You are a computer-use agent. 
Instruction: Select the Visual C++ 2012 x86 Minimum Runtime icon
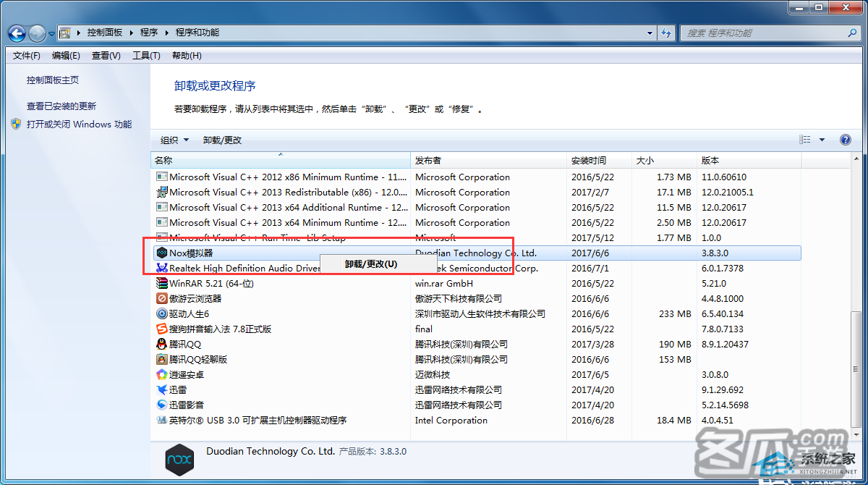coord(161,177)
